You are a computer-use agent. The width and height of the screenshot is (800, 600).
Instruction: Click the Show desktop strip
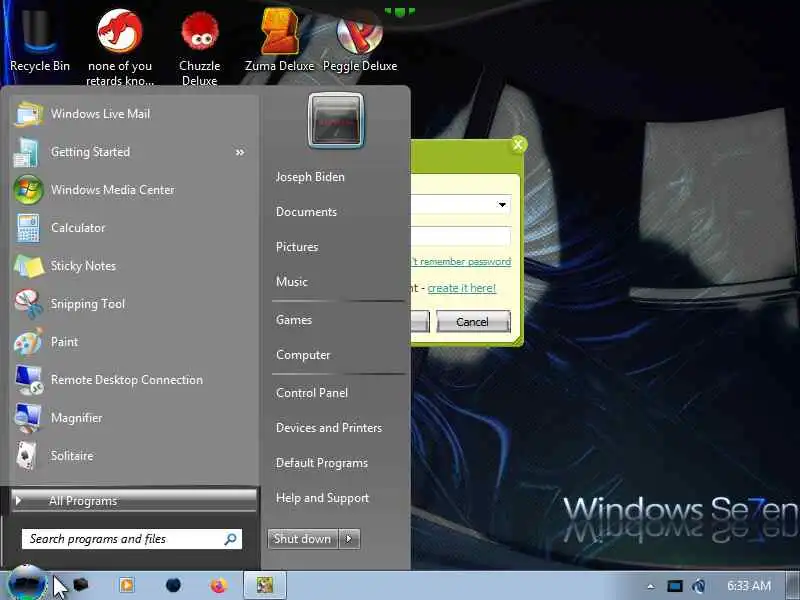coord(794,586)
